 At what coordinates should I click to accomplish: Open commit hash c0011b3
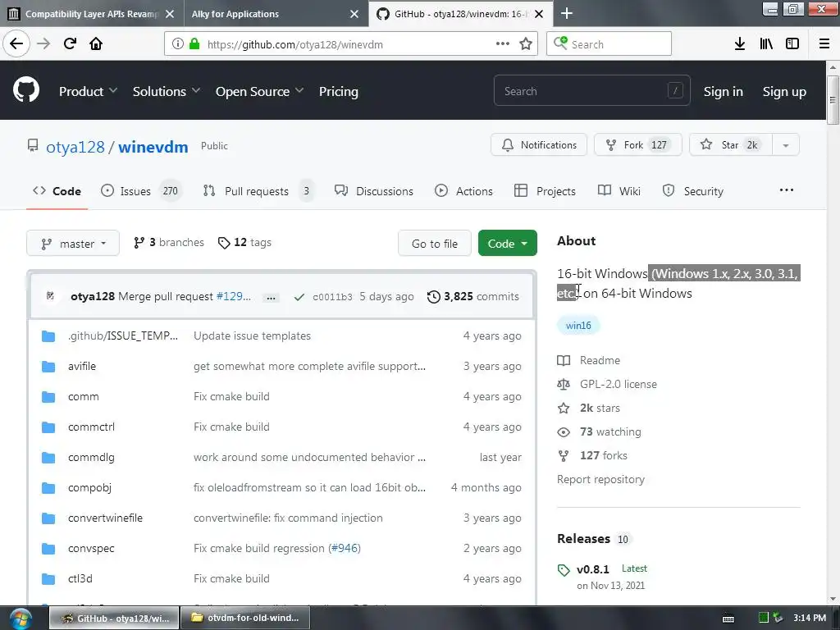(332, 297)
